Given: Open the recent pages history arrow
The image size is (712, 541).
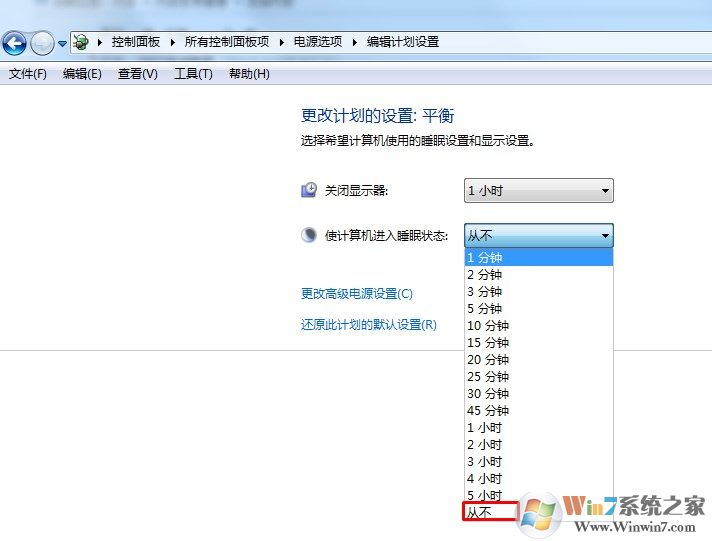Looking at the screenshot, I should pos(63,44).
